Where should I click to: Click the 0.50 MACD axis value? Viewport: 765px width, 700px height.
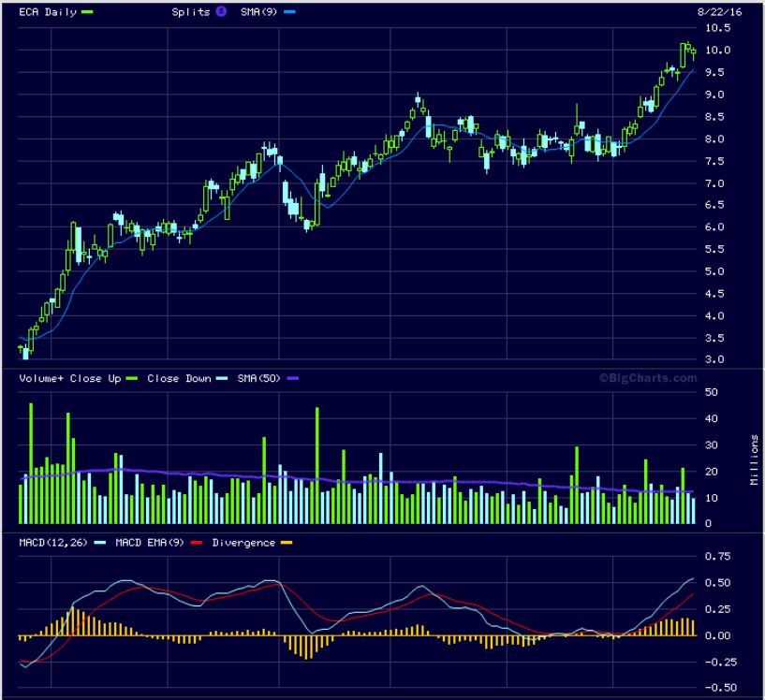point(717,583)
